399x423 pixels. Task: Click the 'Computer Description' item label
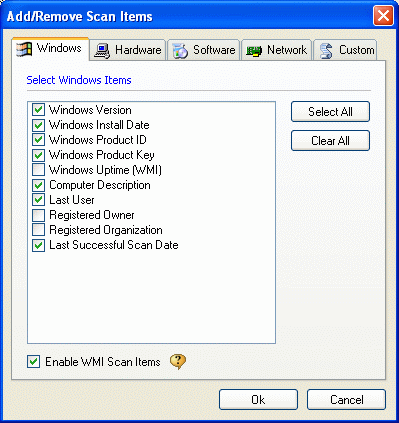tap(100, 185)
